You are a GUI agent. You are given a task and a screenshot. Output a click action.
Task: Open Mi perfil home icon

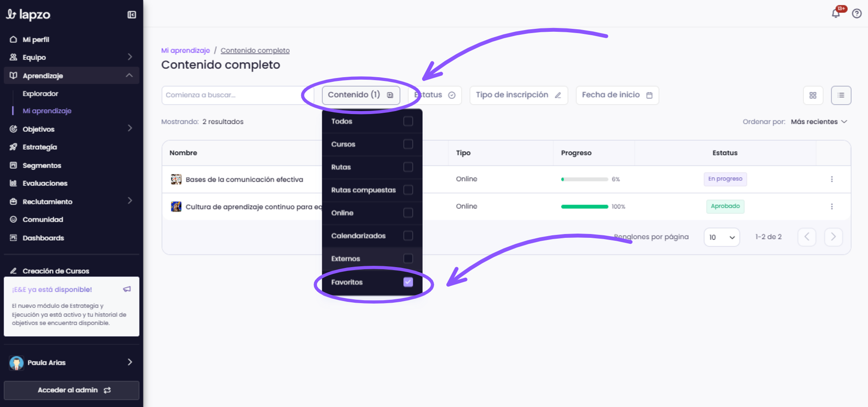[x=13, y=39]
